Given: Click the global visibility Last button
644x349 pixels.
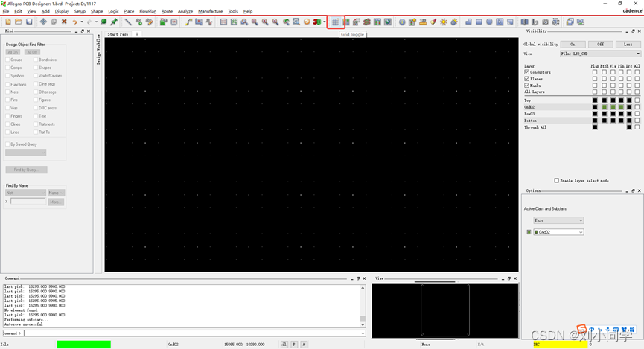Looking at the screenshot, I should [x=628, y=45].
